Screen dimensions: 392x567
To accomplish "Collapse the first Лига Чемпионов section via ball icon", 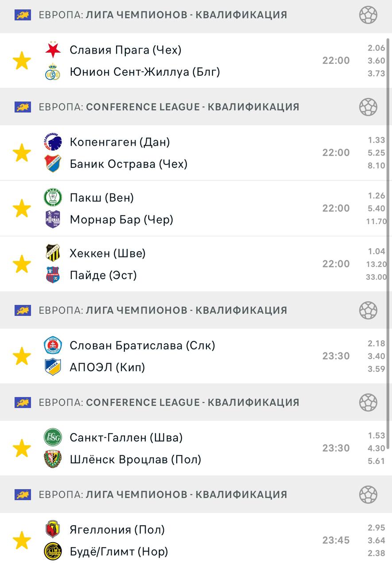I will [368, 15].
